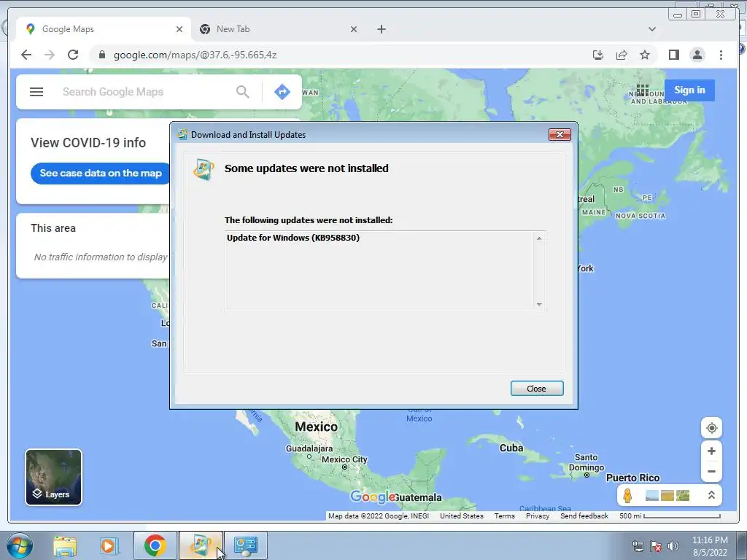Close the Download and Install Updates dialog with the X
Image resolution: width=747 pixels, height=560 pixels.
(x=560, y=135)
